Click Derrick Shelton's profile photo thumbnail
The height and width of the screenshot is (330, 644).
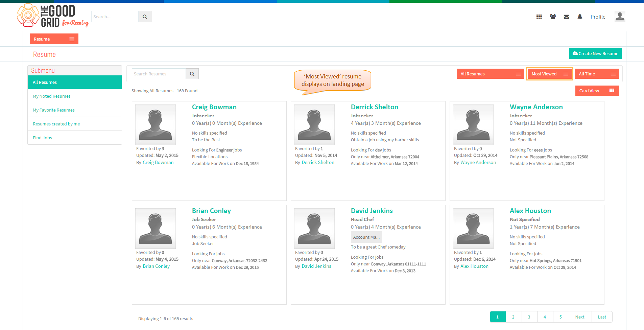point(314,124)
